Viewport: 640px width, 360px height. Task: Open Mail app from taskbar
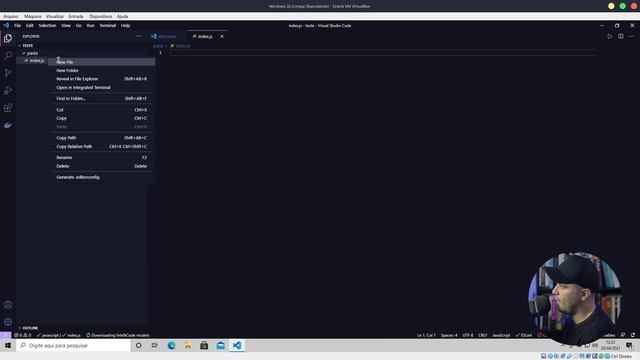pyautogui.click(x=221, y=345)
